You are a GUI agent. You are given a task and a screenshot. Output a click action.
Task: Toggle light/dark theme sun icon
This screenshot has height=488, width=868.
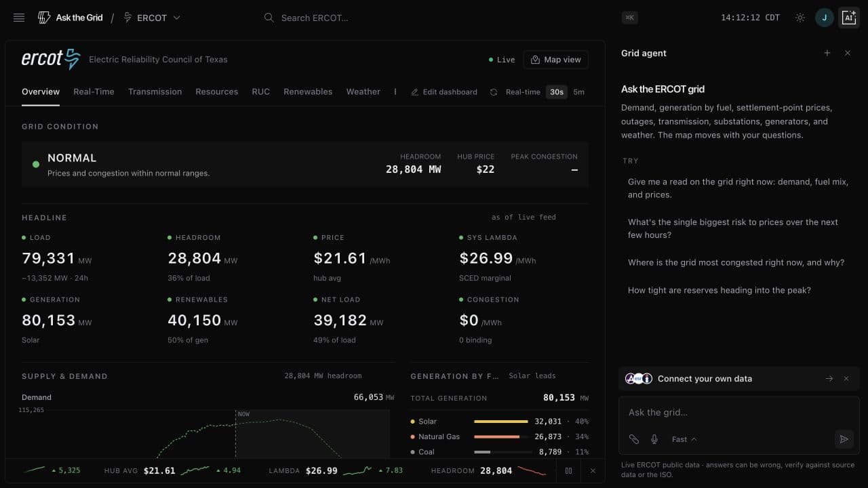coord(800,18)
